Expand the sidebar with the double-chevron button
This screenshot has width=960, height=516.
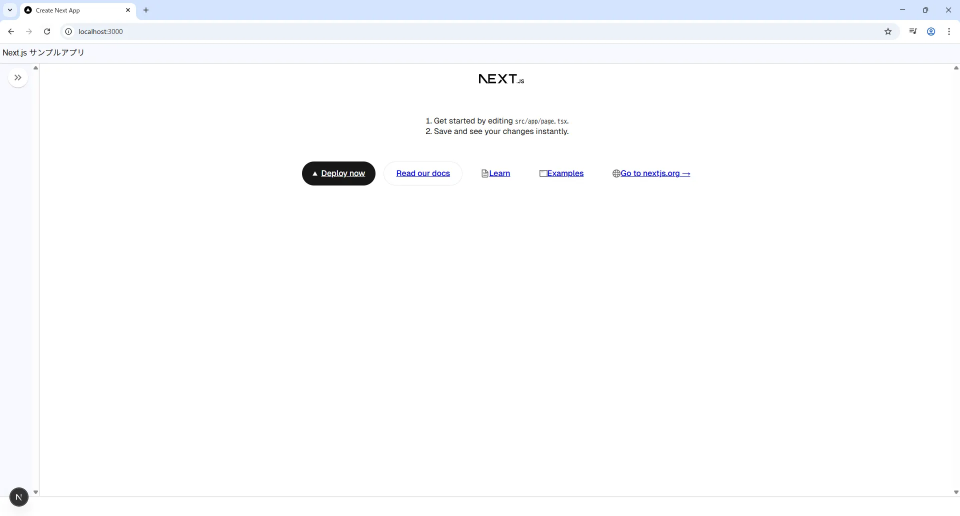tap(18, 78)
